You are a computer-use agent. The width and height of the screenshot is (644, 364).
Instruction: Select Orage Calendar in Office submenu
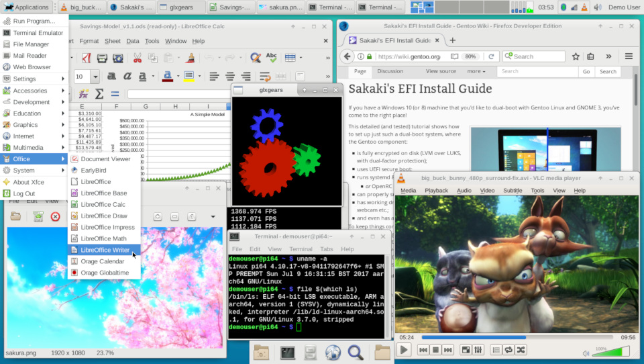(x=105, y=261)
